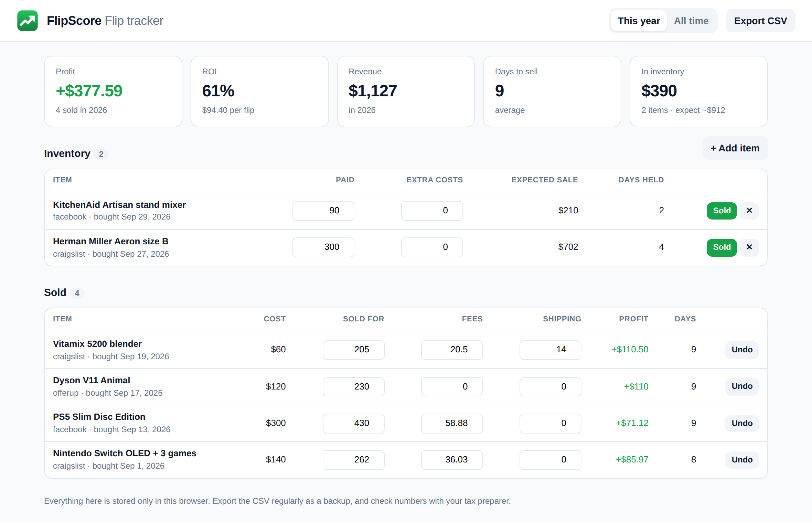Screen dimensions: 812x523
Task: Edit Dyson V11 sold-for price field
Action: [353, 387]
